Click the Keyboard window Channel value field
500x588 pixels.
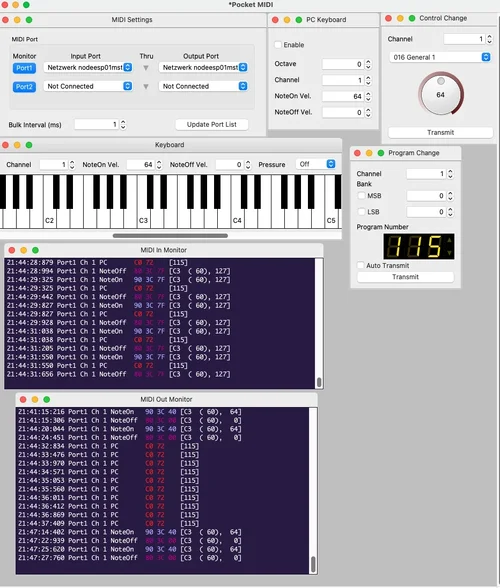[54, 165]
